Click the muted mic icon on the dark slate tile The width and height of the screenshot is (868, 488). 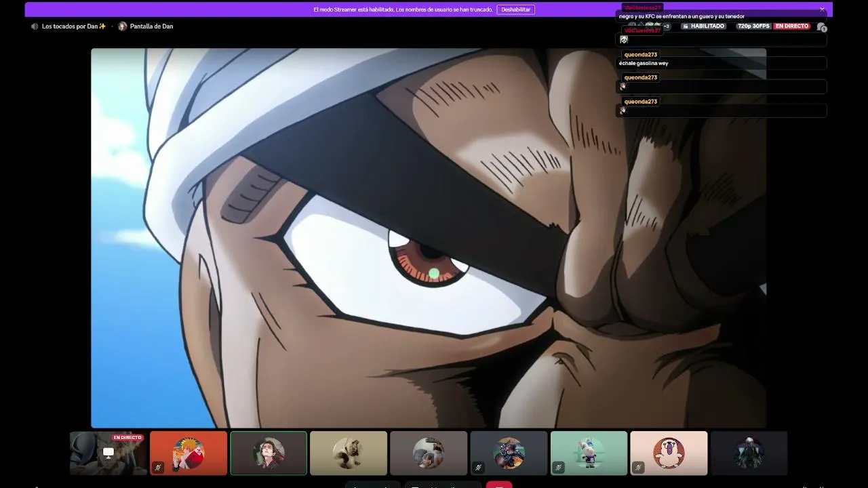click(x=478, y=467)
